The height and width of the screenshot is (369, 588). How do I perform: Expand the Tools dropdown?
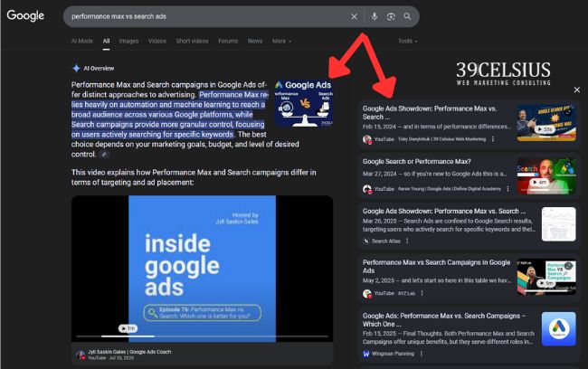coord(408,41)
